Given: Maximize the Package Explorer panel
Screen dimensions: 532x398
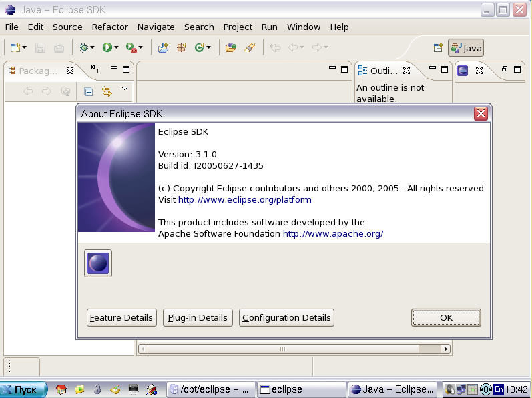Looking at the screenshot, I should coord(126,69).
